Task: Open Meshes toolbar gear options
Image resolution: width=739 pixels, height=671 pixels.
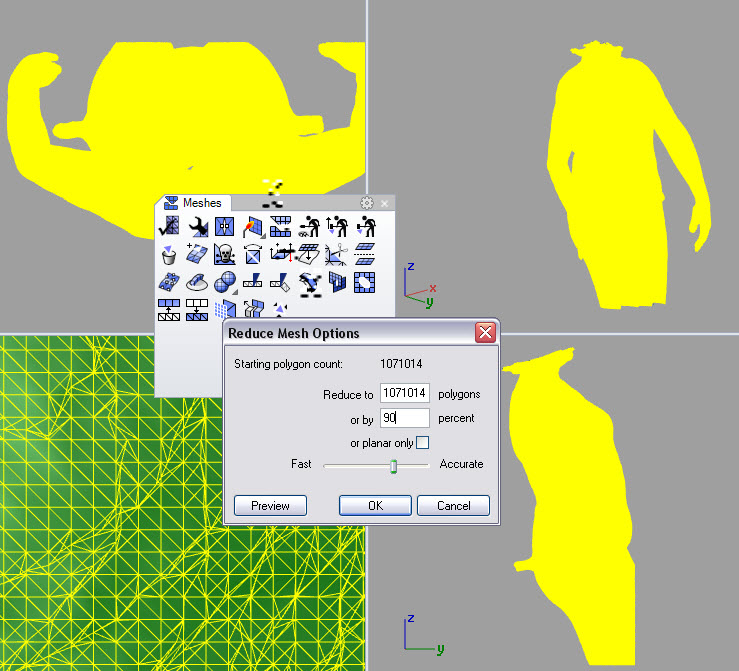Action: 367,203
